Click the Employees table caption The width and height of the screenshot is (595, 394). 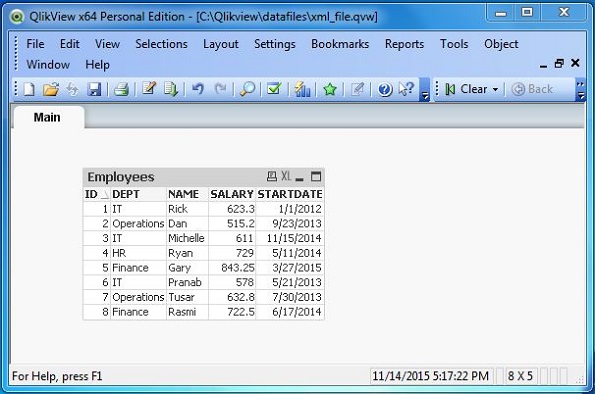click(121, 177)
